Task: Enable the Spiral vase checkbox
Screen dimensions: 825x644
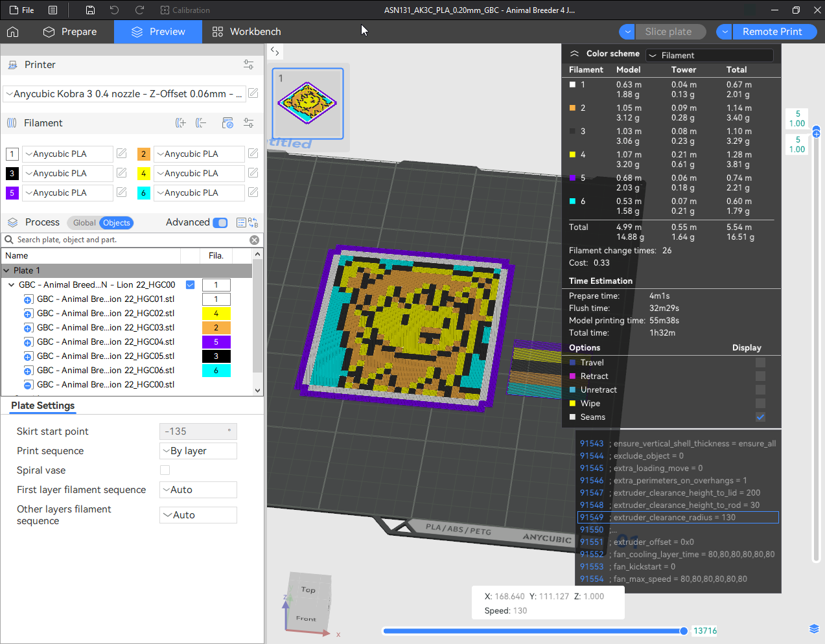Action: pyautogui.click(x=165, y=470)
